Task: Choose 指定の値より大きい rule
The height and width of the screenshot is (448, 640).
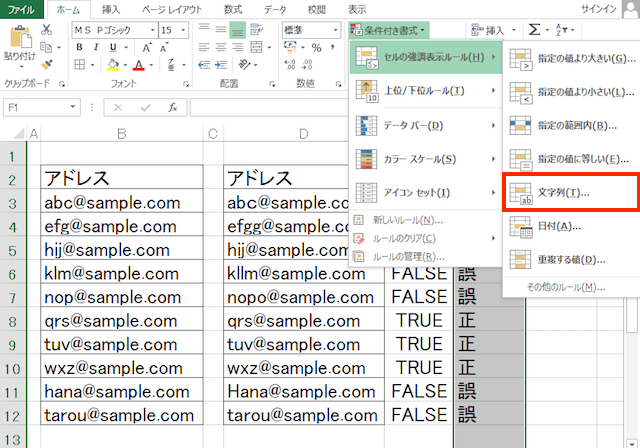Action: point(572,59)
